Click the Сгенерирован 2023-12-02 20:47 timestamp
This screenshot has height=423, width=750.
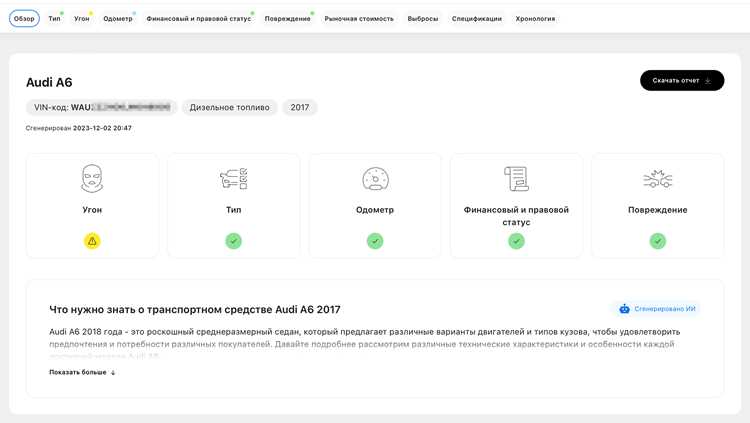[78, 128]
